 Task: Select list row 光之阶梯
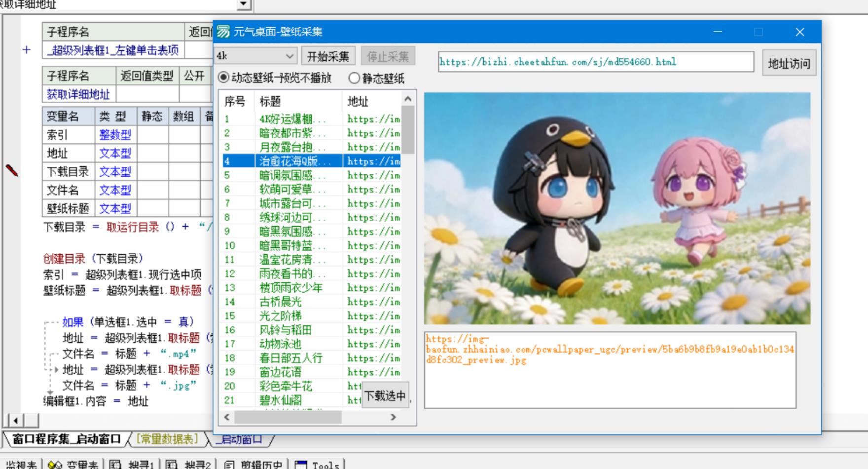tap(312, 316)
